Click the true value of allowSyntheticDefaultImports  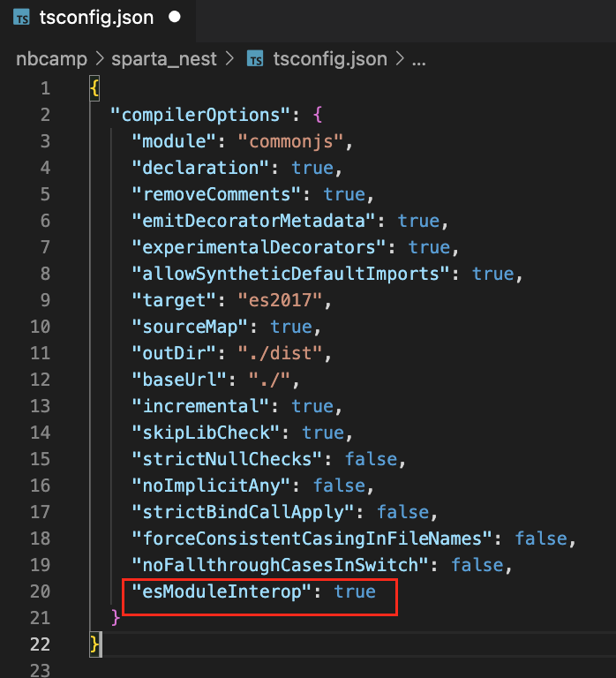(493, 274)
